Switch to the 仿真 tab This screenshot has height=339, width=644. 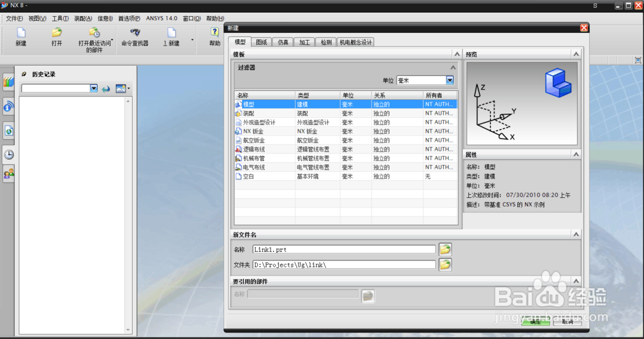point(283,43)
